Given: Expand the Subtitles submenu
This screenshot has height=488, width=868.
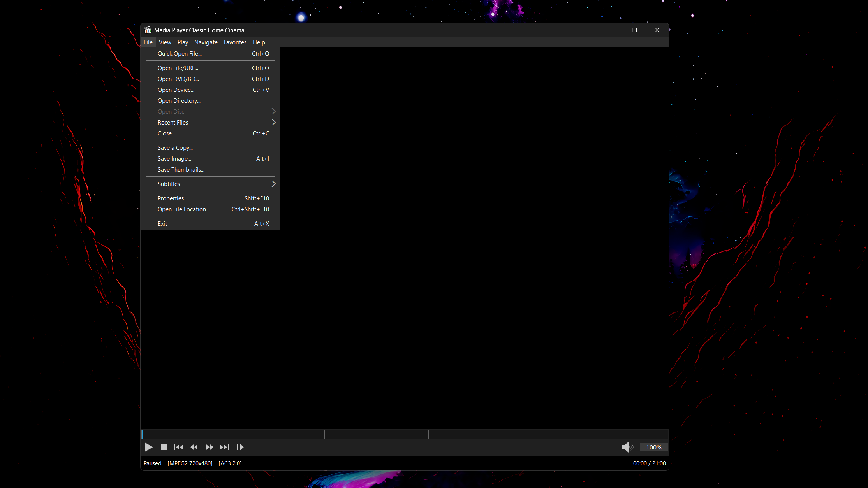Looking at the screenshot, I should click(x=210, y=184).
